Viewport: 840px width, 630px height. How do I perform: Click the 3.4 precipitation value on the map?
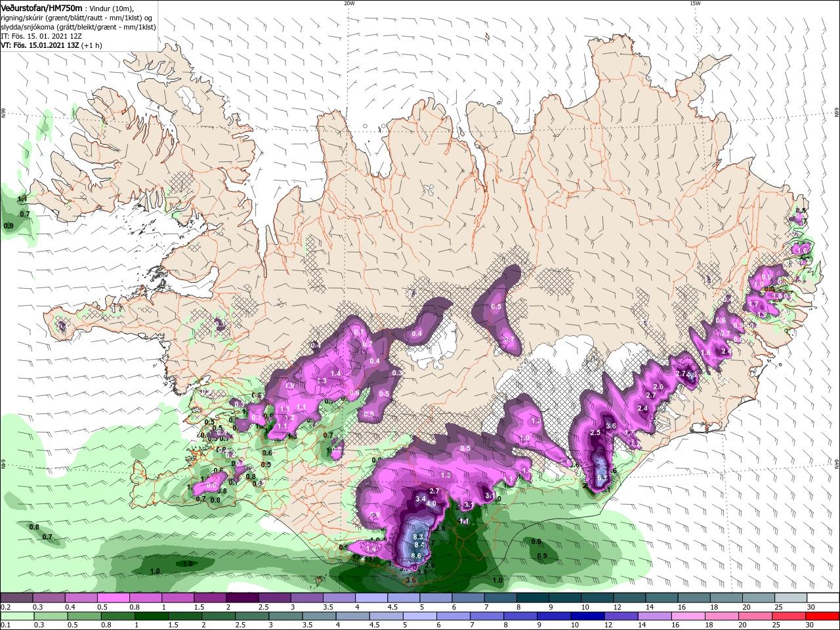421,499
